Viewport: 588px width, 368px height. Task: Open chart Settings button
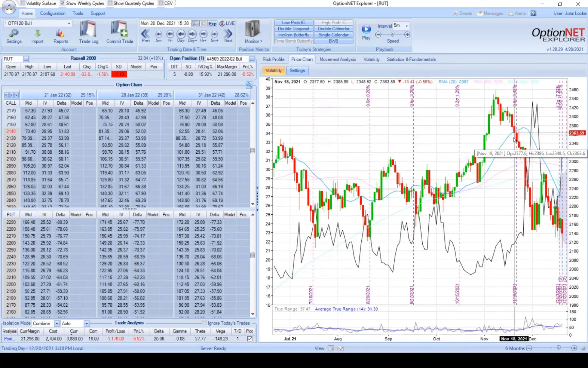click(x=297, y=71)
